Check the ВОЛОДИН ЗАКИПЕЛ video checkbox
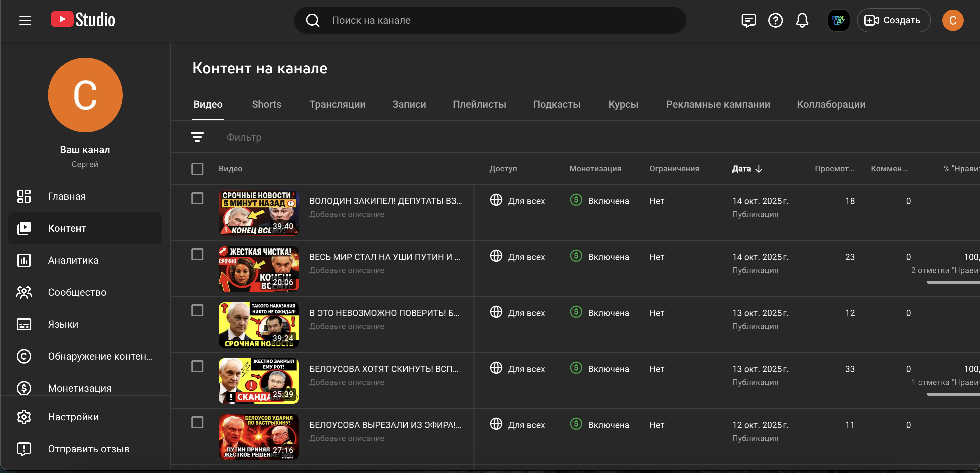980x473 pixels. (197, 198)
